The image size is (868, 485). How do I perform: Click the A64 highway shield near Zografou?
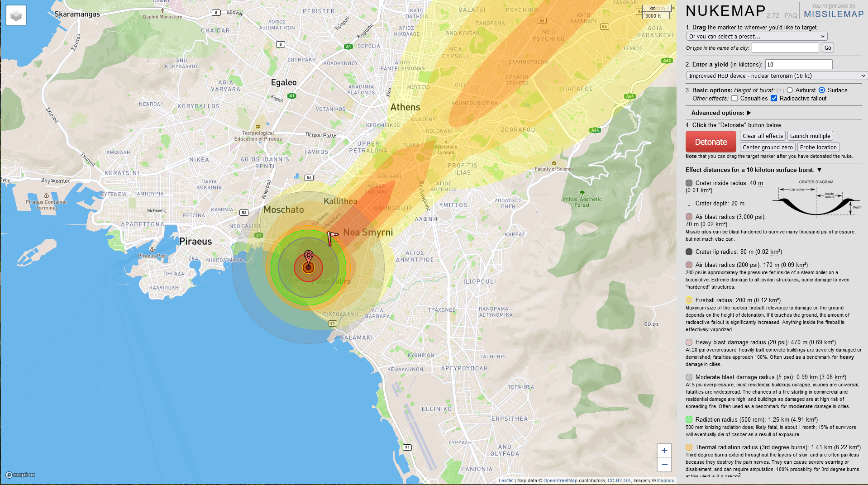point(595,130)
